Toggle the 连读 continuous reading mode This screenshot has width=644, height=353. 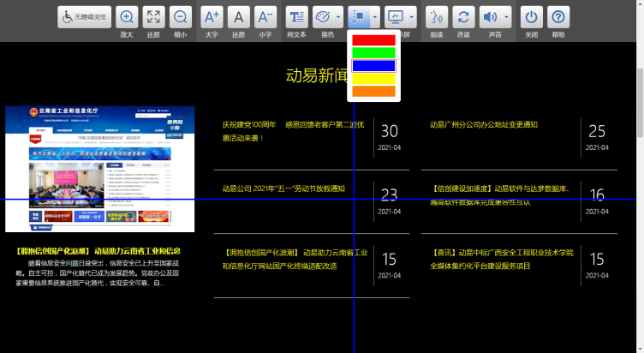(x=463, y=17)
